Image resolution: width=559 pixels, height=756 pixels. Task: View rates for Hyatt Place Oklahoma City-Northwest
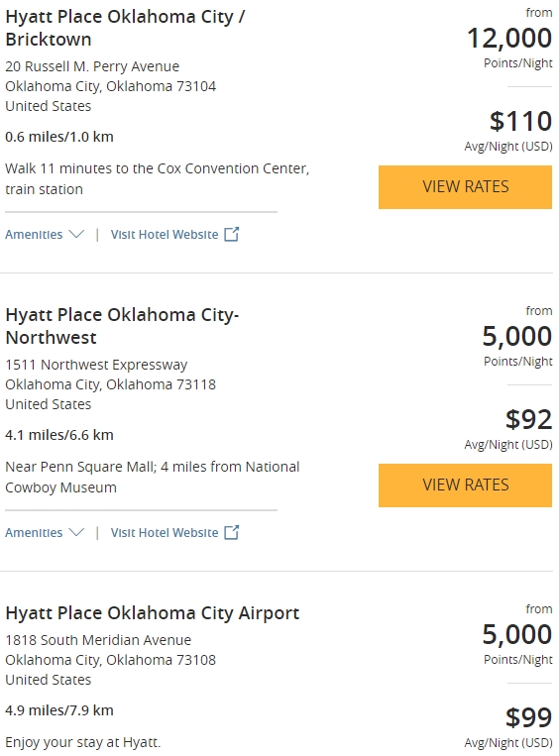coord(465,486)
